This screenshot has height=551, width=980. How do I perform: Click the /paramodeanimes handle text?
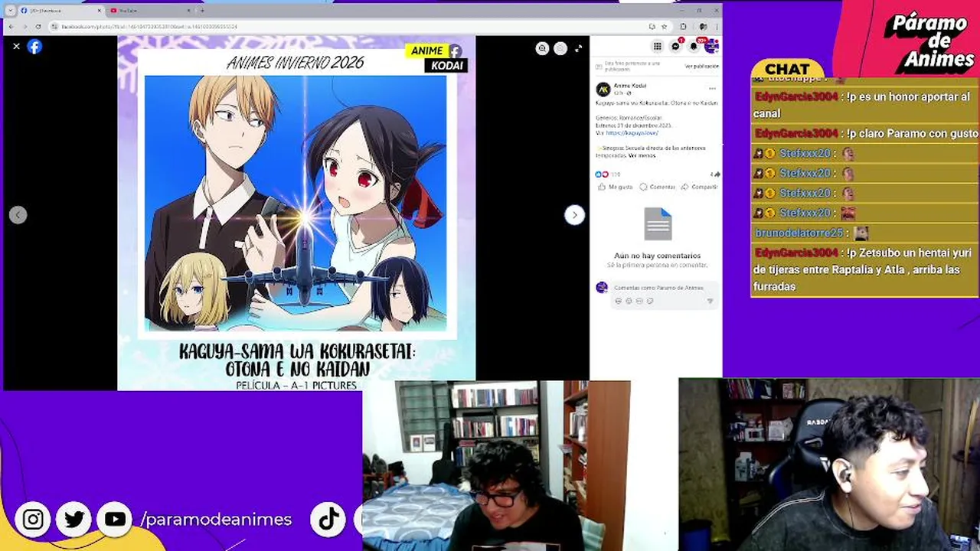216,520
